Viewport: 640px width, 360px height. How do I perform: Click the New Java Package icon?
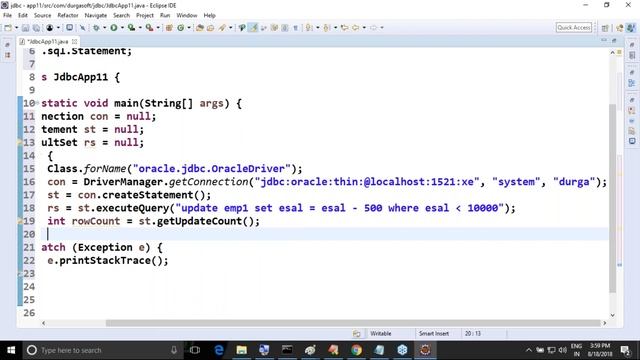[x=169, y=28]
